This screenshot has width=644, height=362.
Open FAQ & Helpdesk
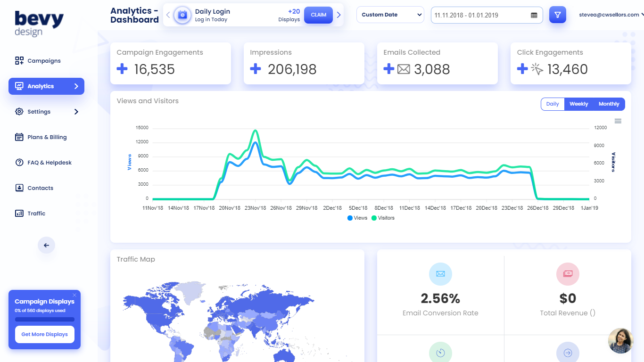pos(19,162)
